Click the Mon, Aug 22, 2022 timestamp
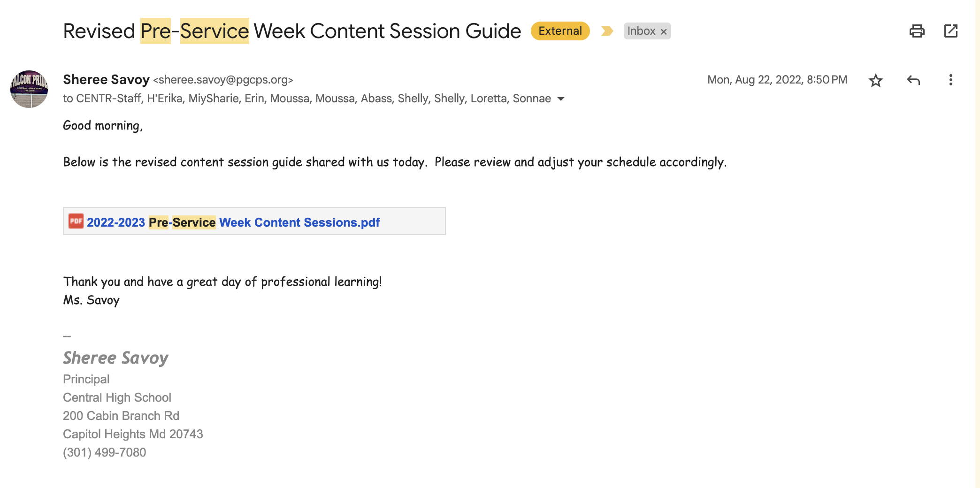This screenshot has height=488, width=980. point(777,80)
